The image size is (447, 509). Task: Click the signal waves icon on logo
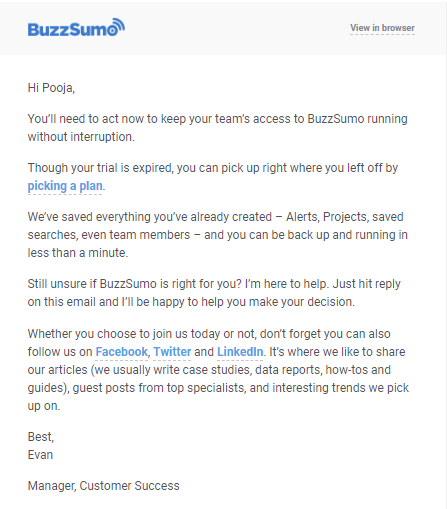point(119,26)
